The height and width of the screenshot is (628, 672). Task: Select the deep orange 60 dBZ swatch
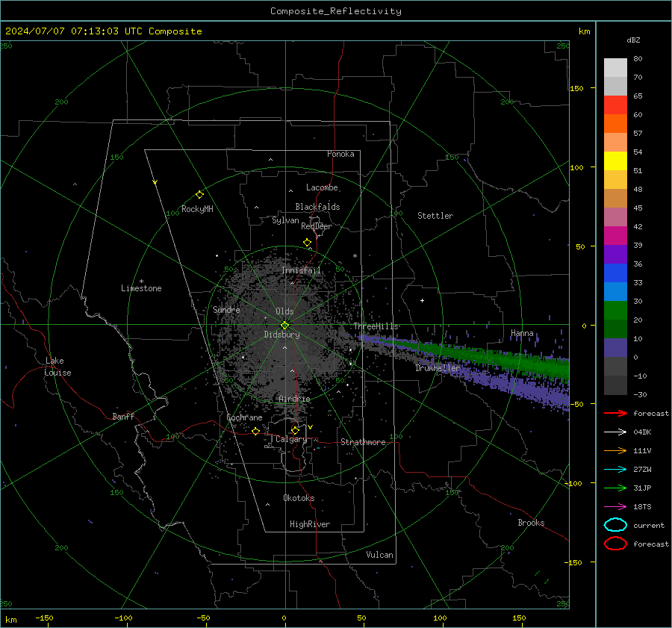pos(615,124)
